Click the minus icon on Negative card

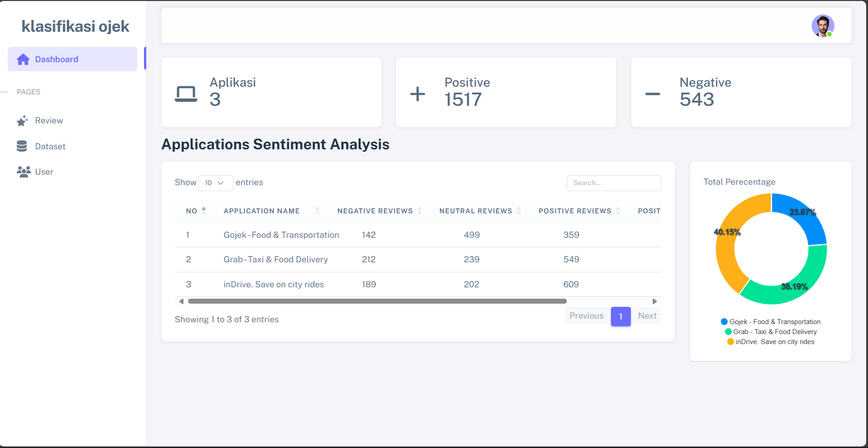pos(652,94)
